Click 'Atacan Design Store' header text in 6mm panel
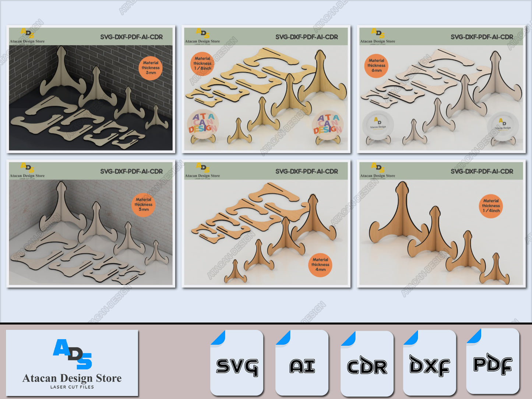 (x=378, y=41)
